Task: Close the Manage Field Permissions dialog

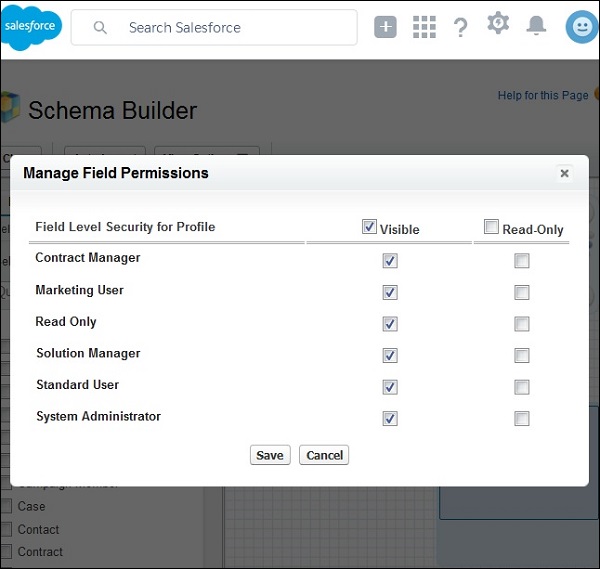Action: click(x=564, y=173)
